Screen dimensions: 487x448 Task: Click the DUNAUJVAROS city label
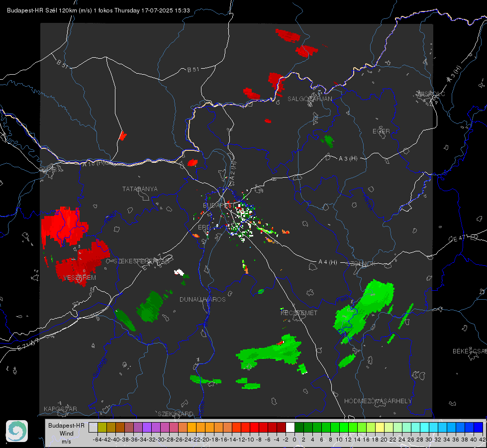202,299
